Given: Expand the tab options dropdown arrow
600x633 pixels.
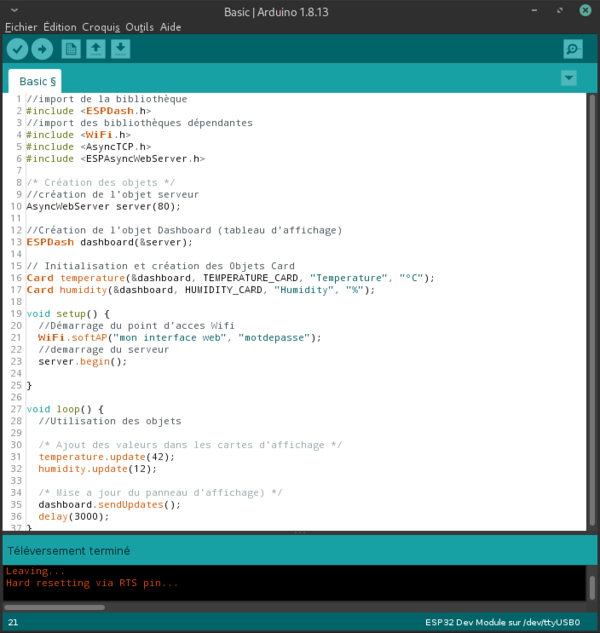Looking at the screenshot, I should [x=569, y=78].
